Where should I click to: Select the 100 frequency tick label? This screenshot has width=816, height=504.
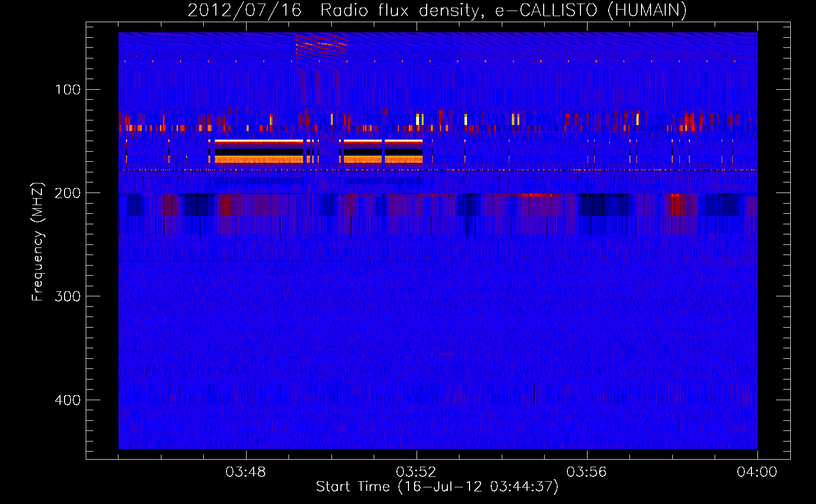[68, 90]
